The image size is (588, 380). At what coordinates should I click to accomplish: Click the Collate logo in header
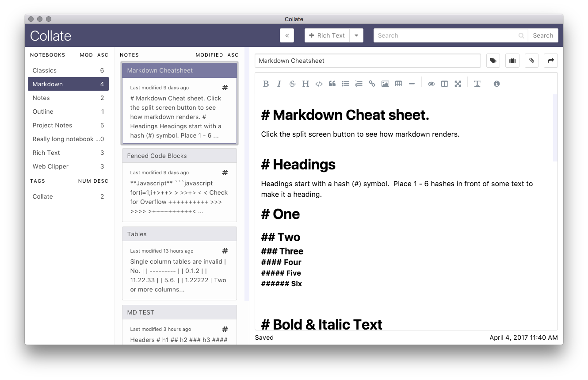click(x=50, y=36)
